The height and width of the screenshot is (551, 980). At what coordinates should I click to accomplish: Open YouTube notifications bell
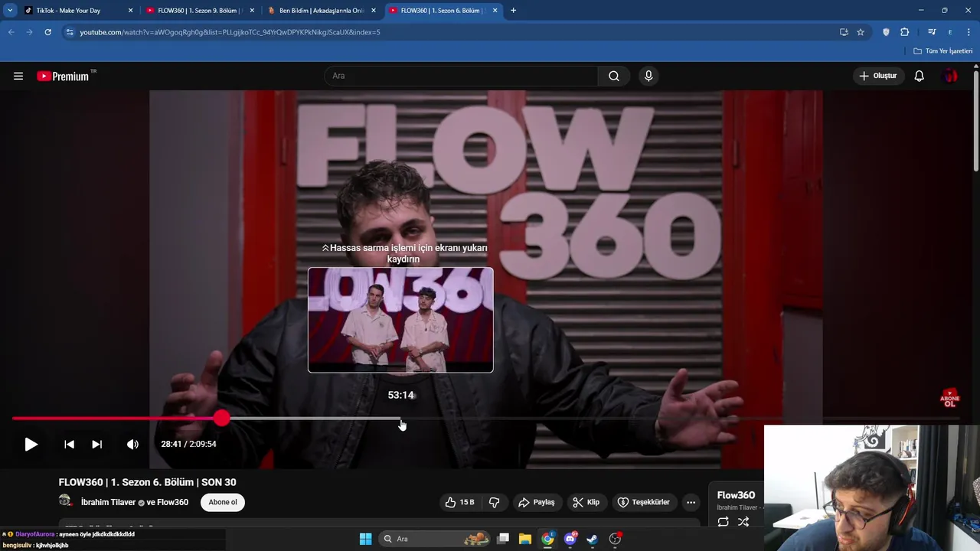pyautogui.click(x=920, y=76)
